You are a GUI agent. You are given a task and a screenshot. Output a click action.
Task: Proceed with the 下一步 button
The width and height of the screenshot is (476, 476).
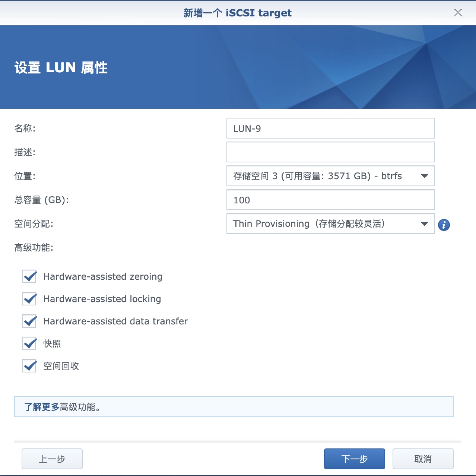tap(354, 459)
